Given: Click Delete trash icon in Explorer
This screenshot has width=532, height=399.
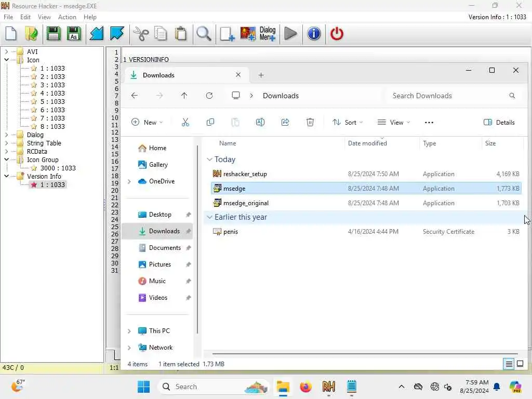Looking at the screenshot, I should (x=310, y=122).
